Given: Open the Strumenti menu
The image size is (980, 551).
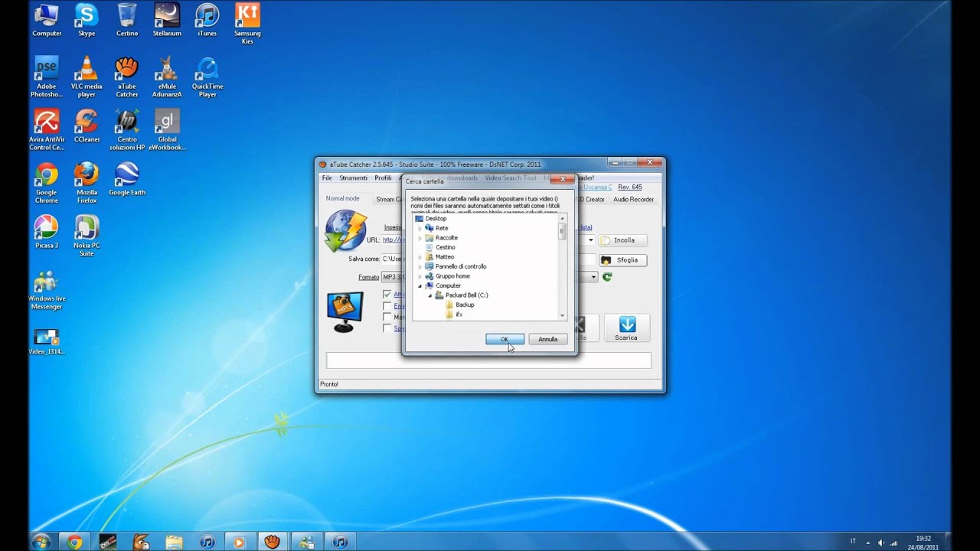Looking at the screenshot, I should coord(354,178).
